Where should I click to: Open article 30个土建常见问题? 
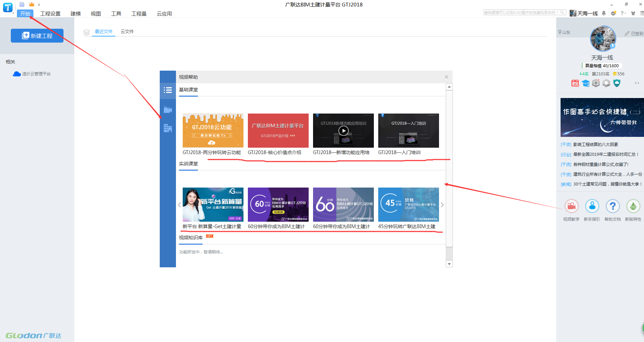[608, 184]
